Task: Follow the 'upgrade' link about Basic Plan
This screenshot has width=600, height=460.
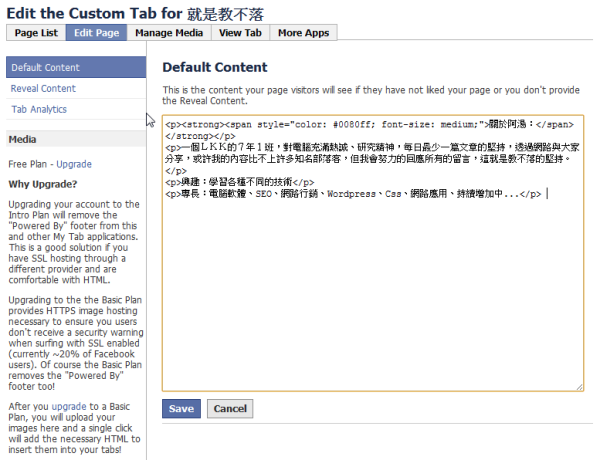Action: pyautogui.click(x=70, y=407)
